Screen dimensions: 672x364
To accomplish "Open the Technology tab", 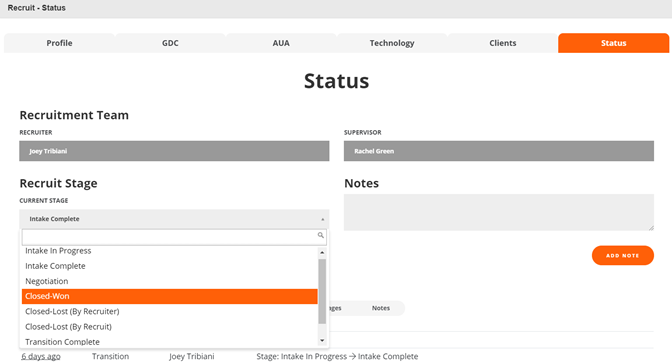I will pyautogui.click(x=392, y=43).
